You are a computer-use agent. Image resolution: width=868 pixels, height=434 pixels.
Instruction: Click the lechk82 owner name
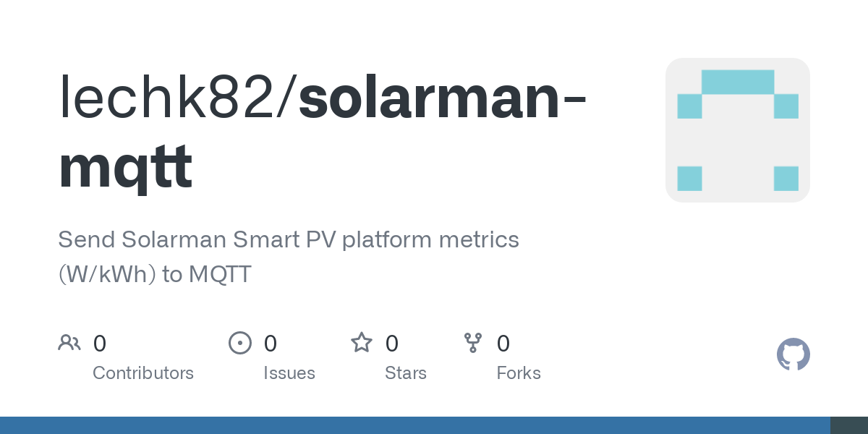pos(171,98)
